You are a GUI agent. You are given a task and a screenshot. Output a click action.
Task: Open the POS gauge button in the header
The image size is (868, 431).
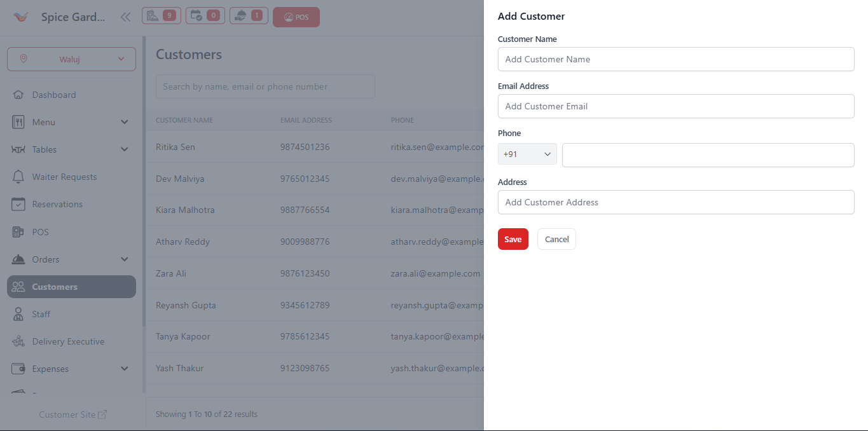(296, 17)
